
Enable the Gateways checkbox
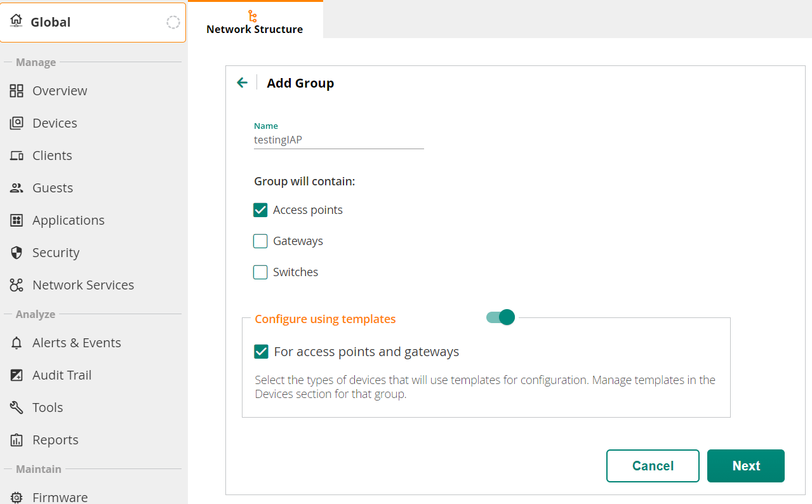click(x=260, y=241)
